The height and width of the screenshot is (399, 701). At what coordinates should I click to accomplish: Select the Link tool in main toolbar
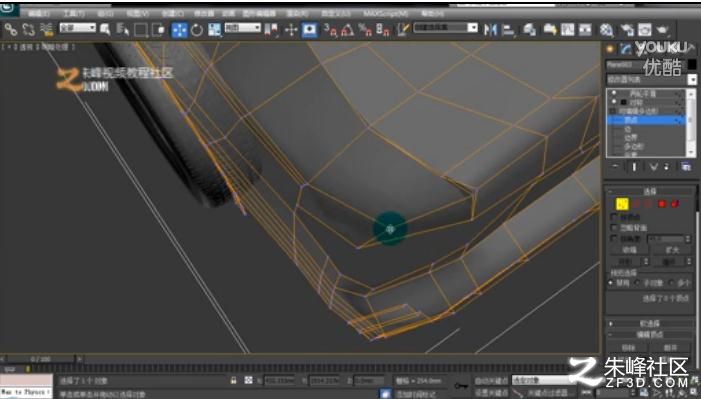pos(10,30)
